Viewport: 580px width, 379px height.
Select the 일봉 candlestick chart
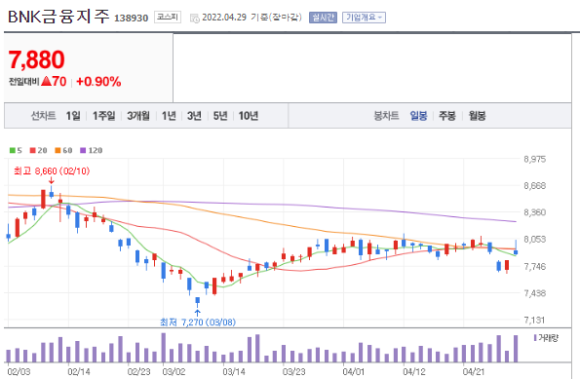pos(418,116)
